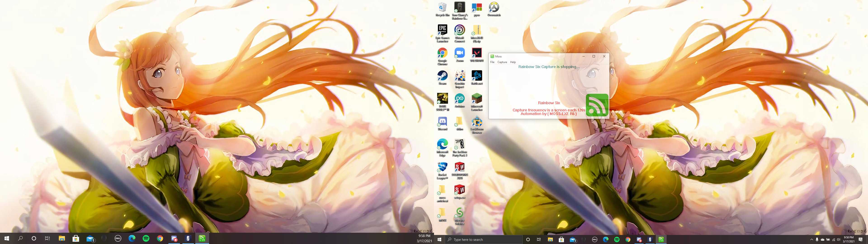Open Microsoft Store on the first-monitor taskbar

click(76, 238)
